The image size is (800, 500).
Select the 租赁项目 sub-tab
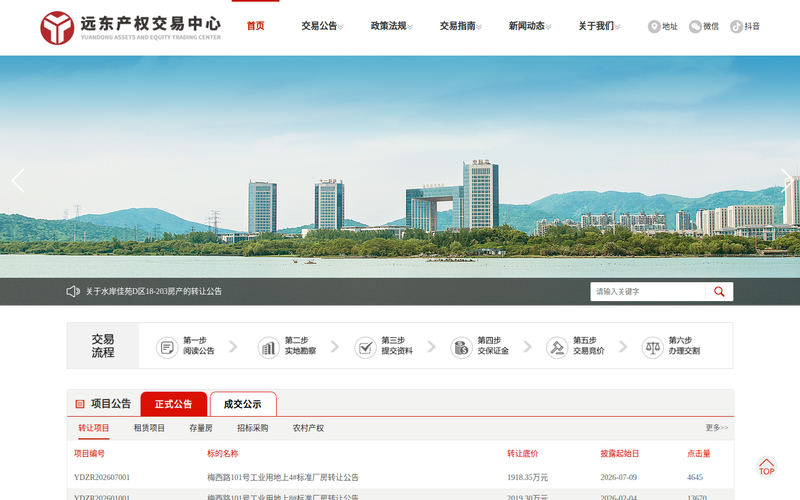(149, 428)
